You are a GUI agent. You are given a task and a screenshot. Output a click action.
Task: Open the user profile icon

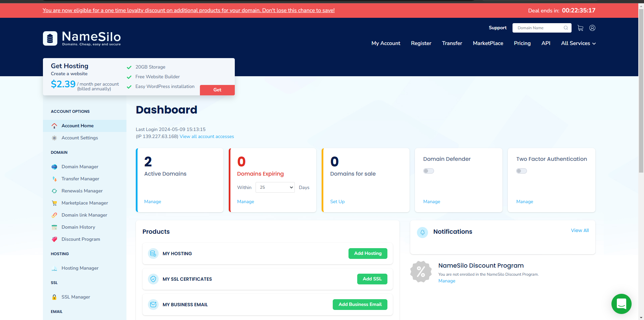(592, 28)
